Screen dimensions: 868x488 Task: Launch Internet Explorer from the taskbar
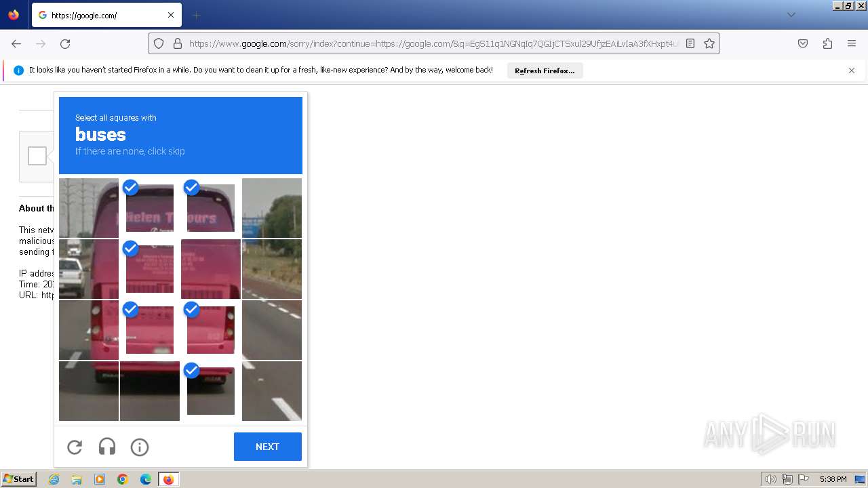pos(54,479)
